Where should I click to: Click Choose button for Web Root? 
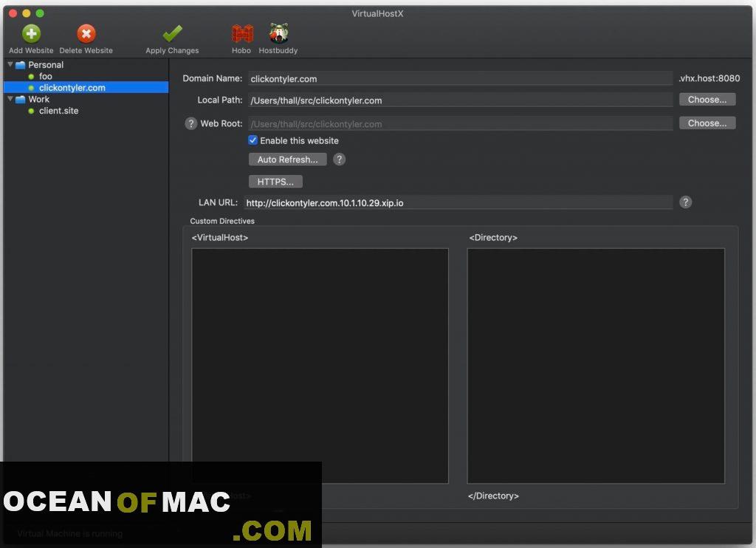coord(707,123)
